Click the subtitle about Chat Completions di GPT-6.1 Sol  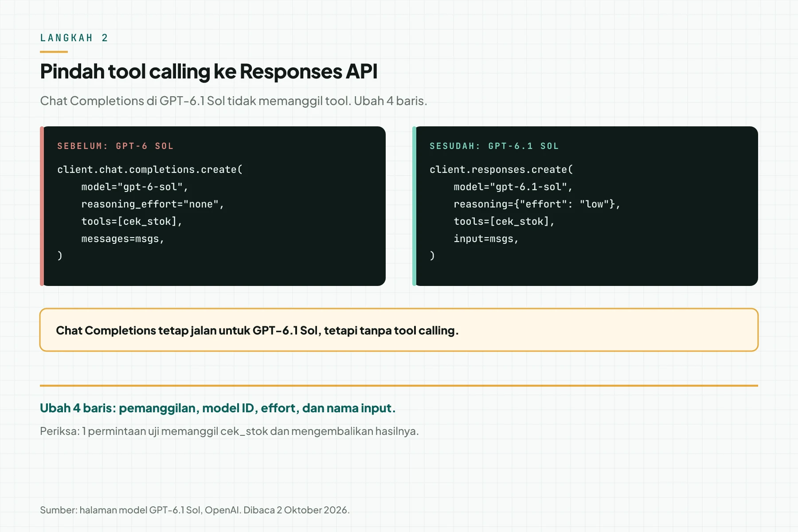coord(234,101)
